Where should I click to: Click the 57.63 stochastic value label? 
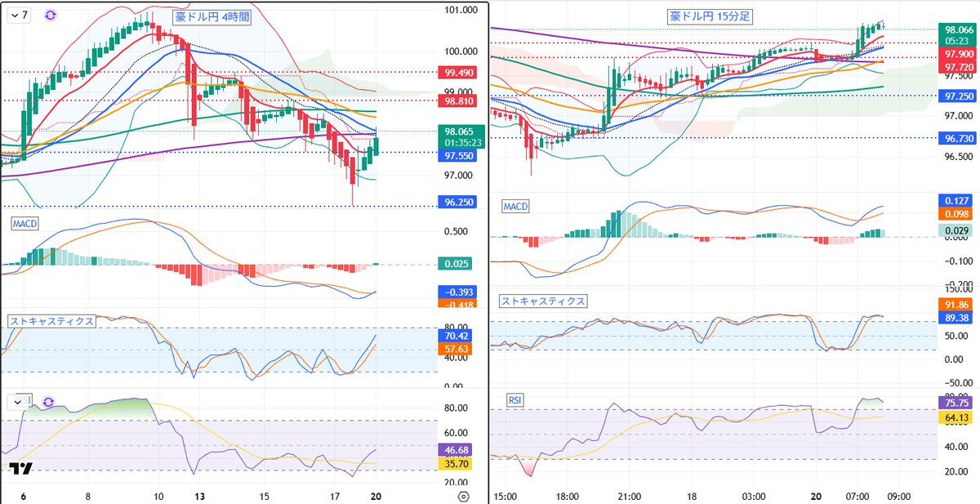[x=457, y=349]
